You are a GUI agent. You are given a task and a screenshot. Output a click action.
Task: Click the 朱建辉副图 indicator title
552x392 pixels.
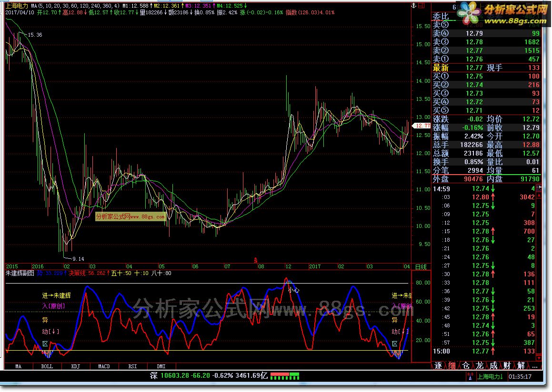pyautogui.click(x=20, y=273)
